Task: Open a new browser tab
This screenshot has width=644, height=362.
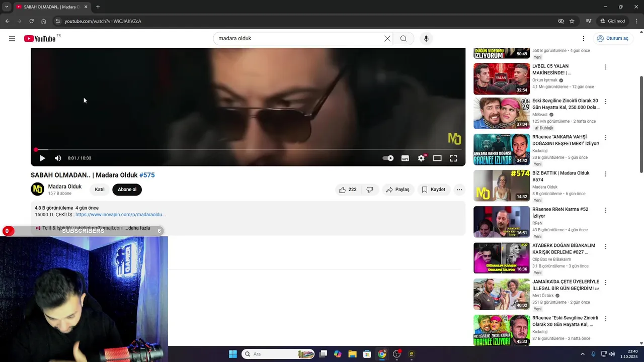Action: click(x=98, y=7)
